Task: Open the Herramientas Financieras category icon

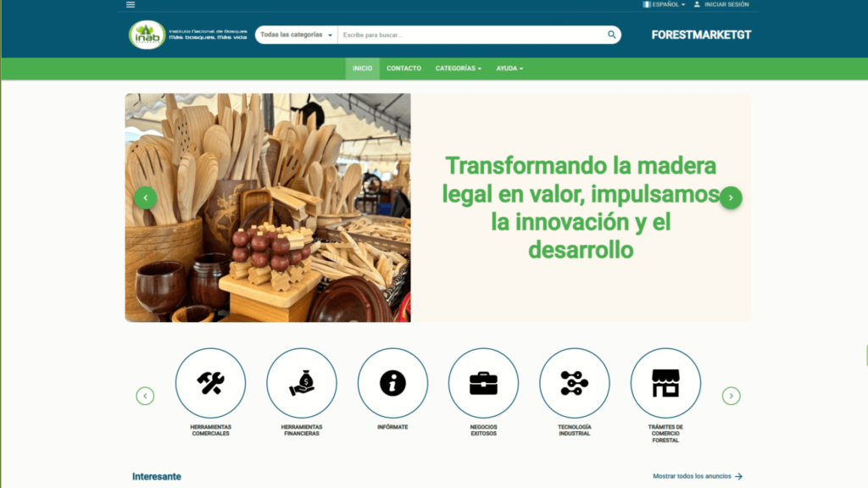Action: coord(301,383)
